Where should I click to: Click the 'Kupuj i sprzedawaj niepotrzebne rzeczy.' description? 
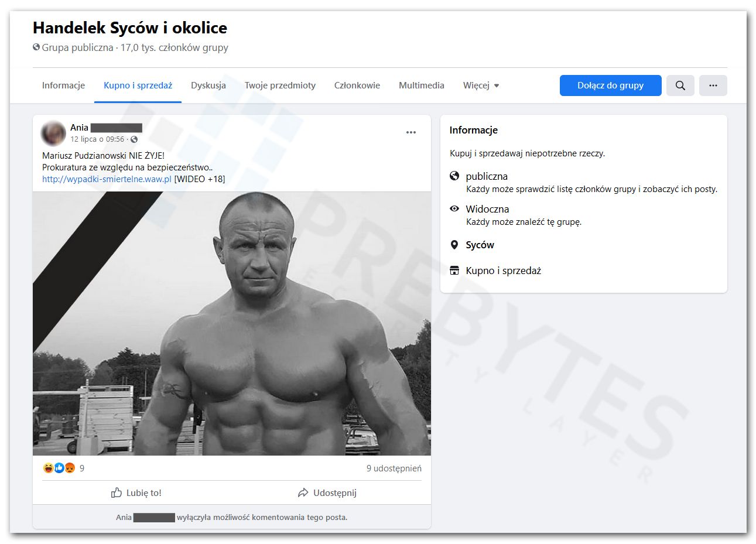coord(528,153)
